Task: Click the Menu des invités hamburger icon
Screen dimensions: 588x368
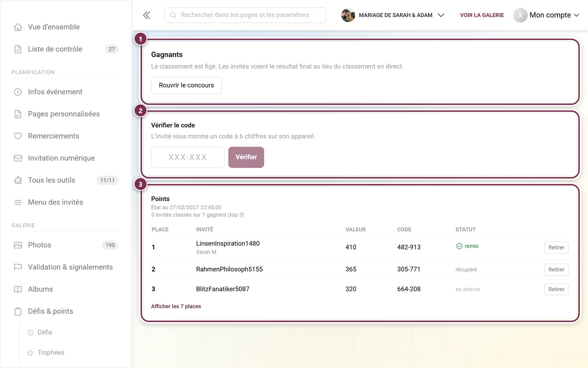Action: pos(18,202)
